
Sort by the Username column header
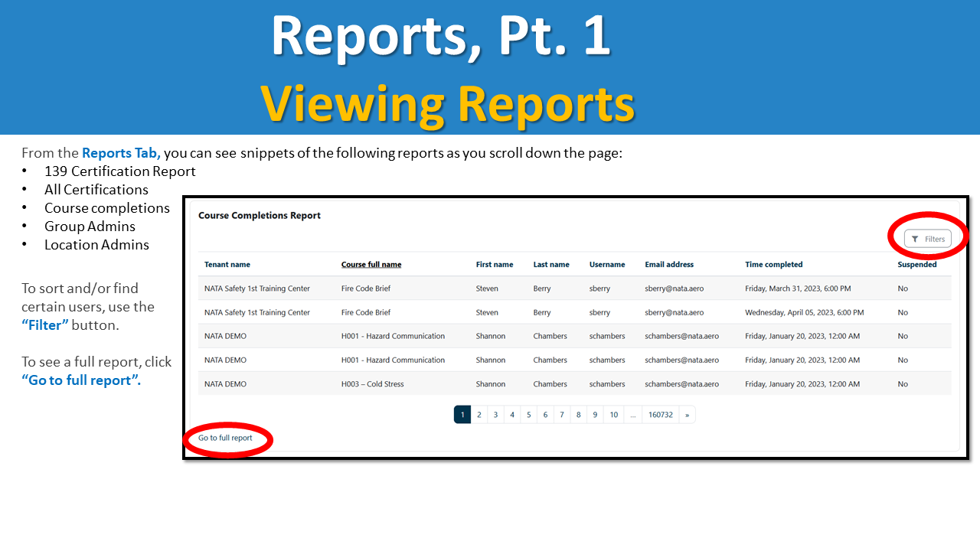pyautogui.click(x=606, y=264)
